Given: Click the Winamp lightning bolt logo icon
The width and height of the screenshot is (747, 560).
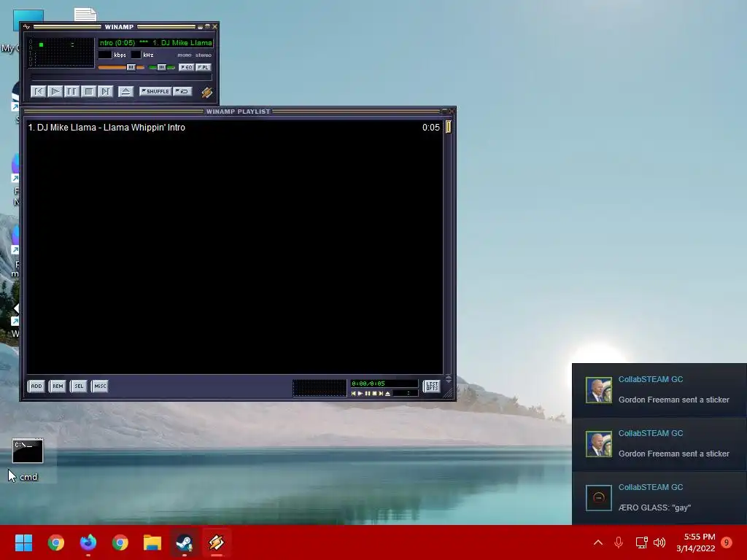Looking at the screenshot, I should coord(206,92).
